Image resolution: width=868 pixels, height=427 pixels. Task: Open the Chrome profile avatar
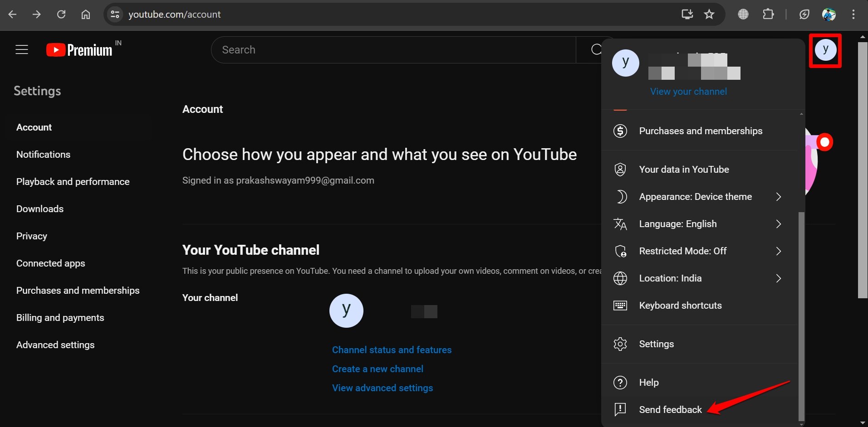pyautogui.click(x=829, y=15)
